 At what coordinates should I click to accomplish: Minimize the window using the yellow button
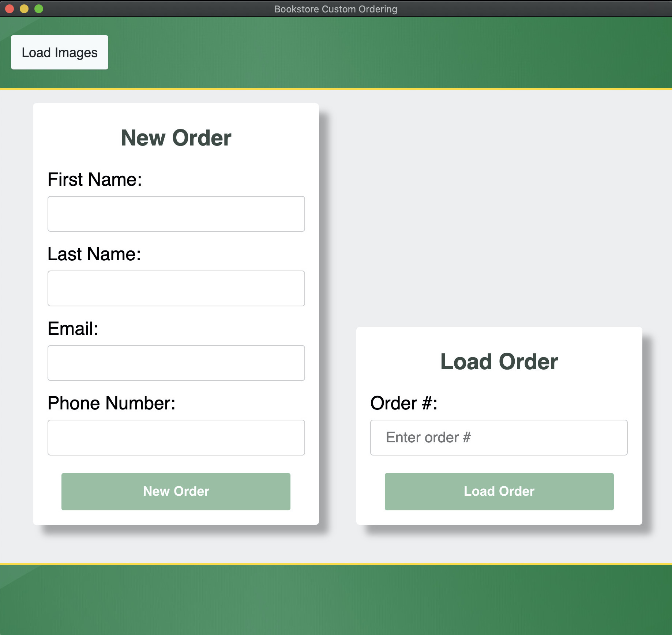point(24,9)
